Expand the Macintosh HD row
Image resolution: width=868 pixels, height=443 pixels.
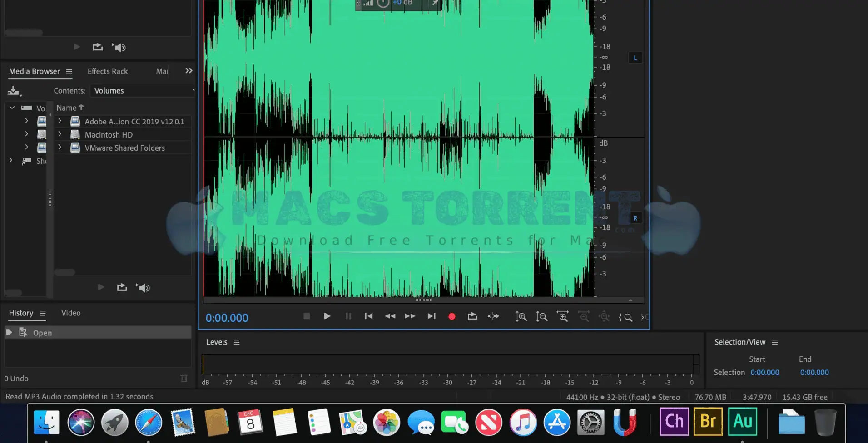[x=60, y=134]
